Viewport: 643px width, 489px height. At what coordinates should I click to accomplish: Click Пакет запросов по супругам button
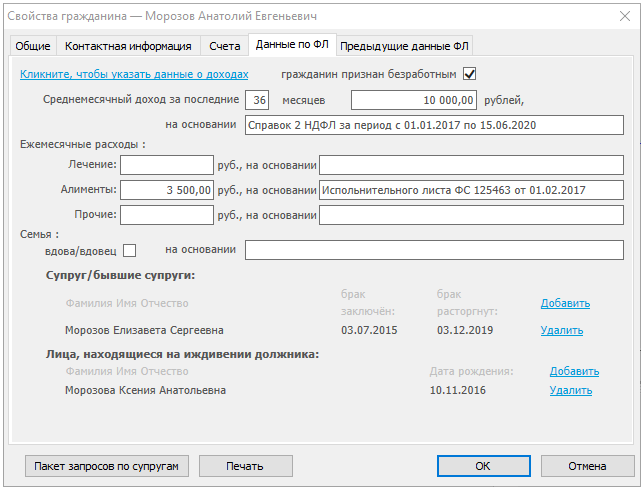(x=107, y=466)
